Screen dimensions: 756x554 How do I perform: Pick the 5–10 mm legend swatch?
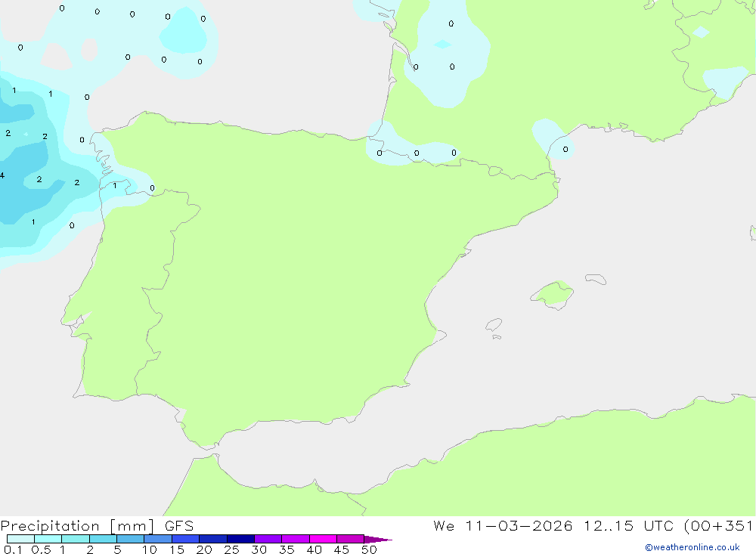tap(130, 539)
